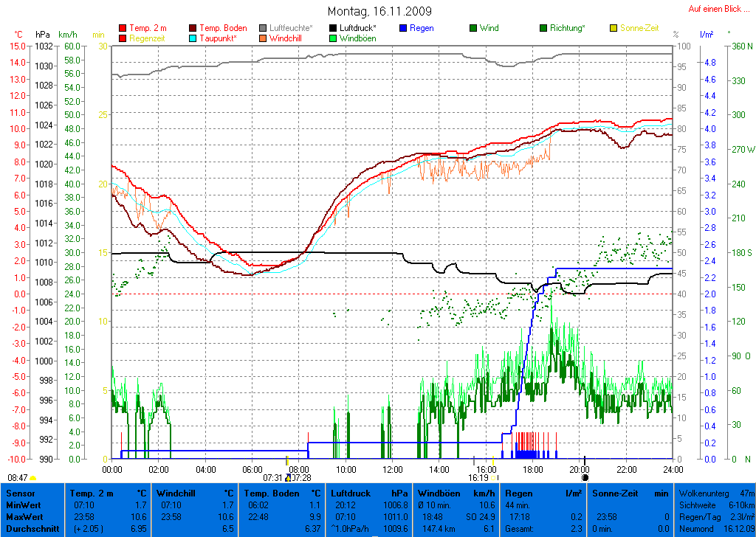
Task: Click the Richtung* legend label
Action: pos(567,28)
